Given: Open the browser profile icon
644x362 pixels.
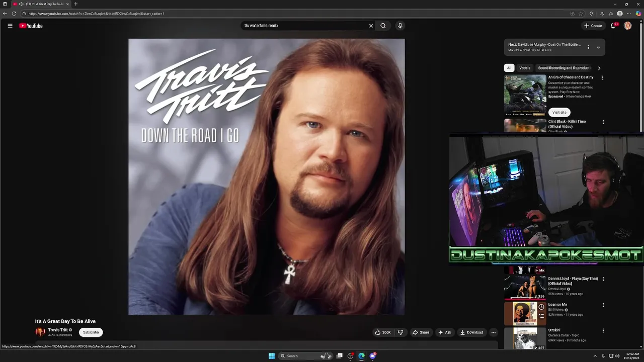Looking at the screenshot, I should [x=620, y=14].
